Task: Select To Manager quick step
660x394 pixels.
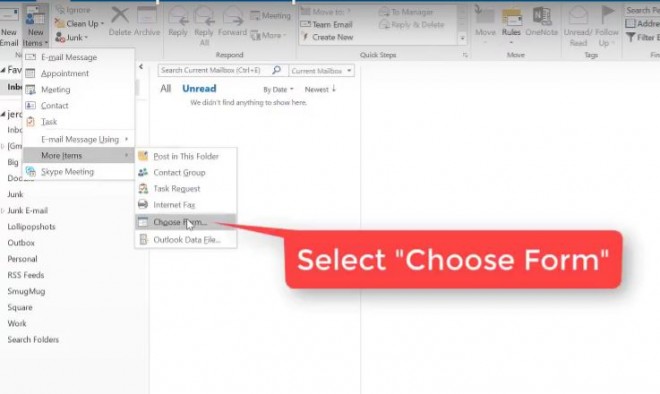Action: tap(406, 12)
